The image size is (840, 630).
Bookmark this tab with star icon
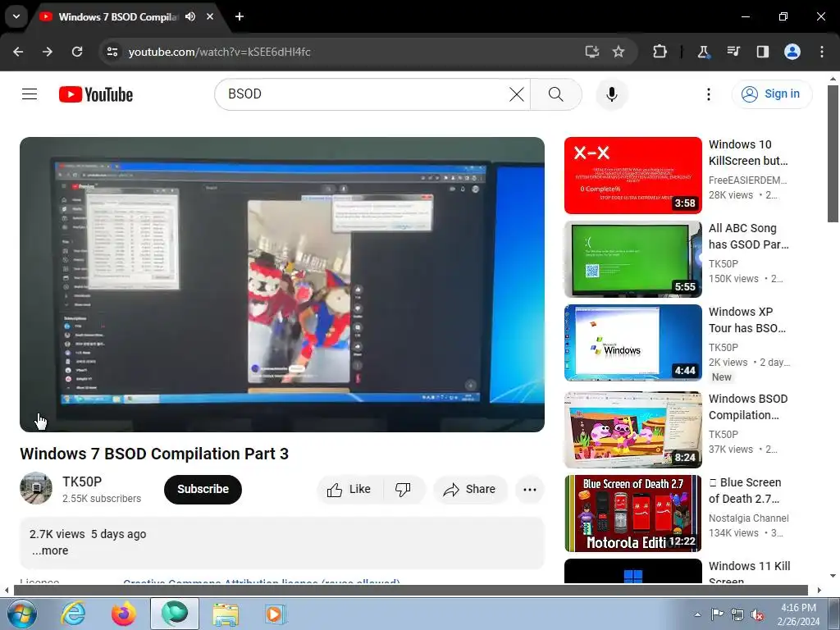(619, 52)
